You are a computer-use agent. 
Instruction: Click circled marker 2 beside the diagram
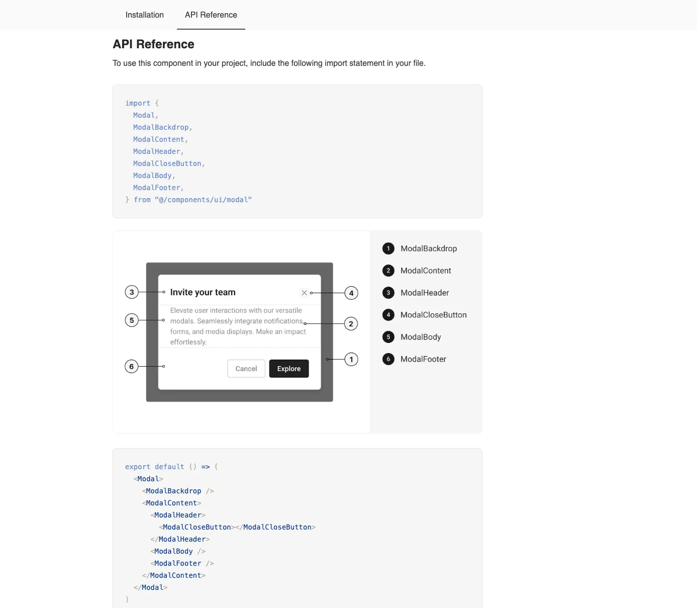351,324
